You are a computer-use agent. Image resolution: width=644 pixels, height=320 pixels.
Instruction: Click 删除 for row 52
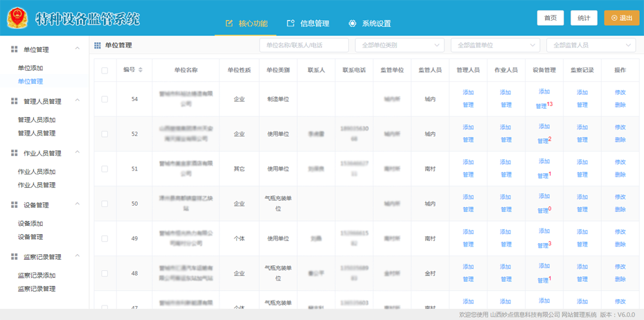coord(620,140)
